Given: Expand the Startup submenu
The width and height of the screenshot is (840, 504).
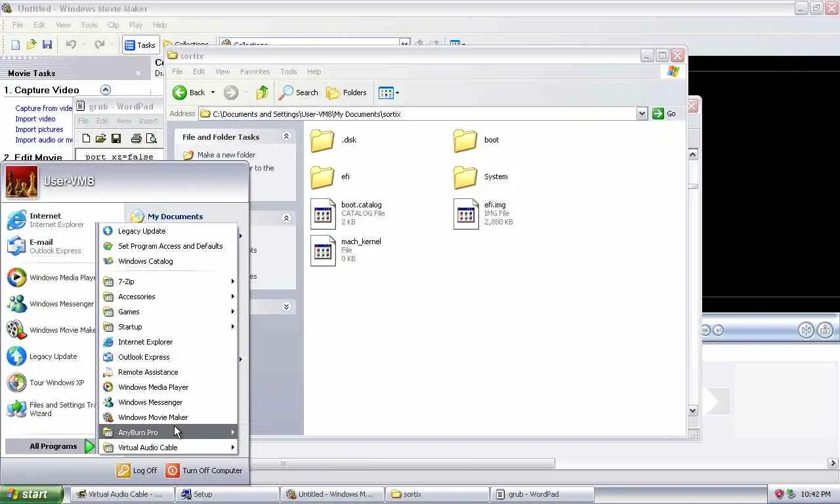Looking at the screenshot, I should (x=168, y=327).
